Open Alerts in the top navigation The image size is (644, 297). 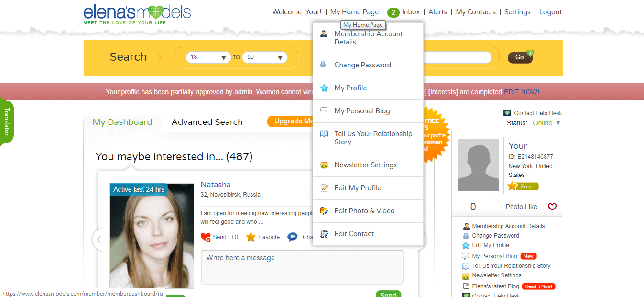pyautogui.click(x=438, y=12)
